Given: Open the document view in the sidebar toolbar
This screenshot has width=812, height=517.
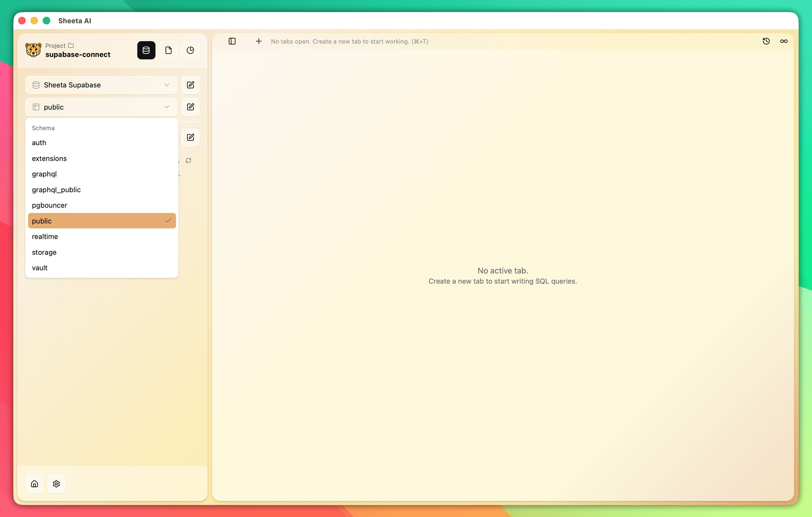Looking at the screenshot, I should pos(168,50).
